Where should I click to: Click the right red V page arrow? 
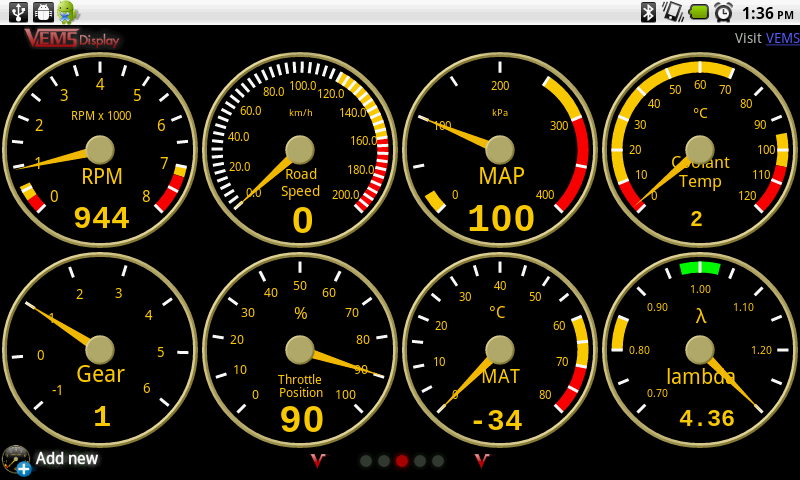[482, 460]
